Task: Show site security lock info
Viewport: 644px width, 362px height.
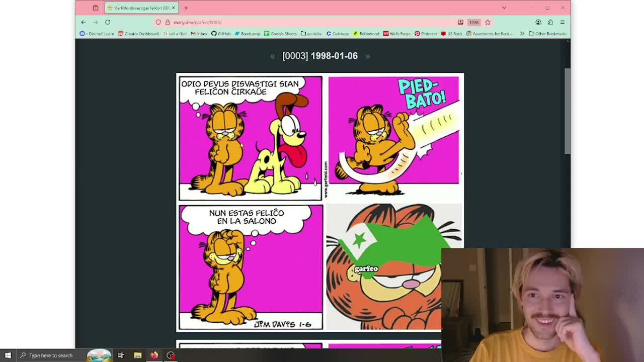Action: click(168, 22)
